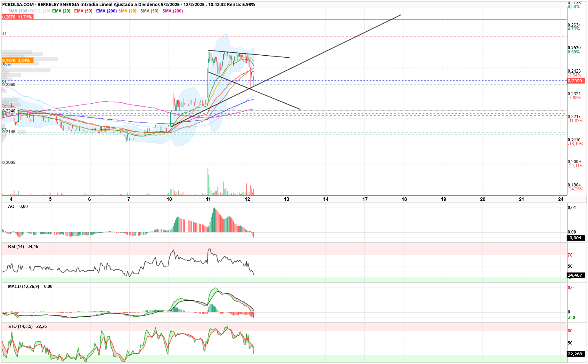588x364 pixels.
Task: Click the red 0,2670 11,71% price tag
Action: pos(17,17)
